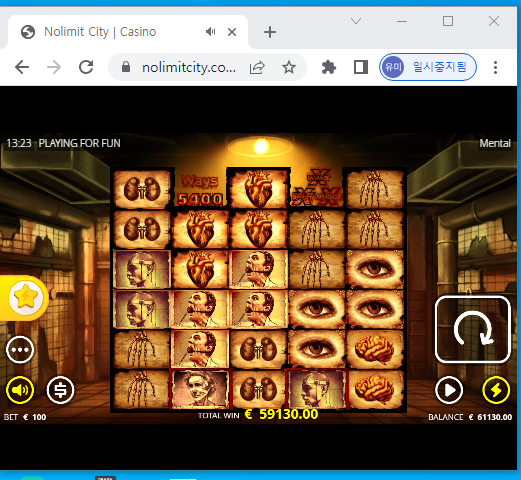Open the Extensions puzzle menu
This screenshot has height=480, width=521.
pyautogui.click(x=329, y=67)
